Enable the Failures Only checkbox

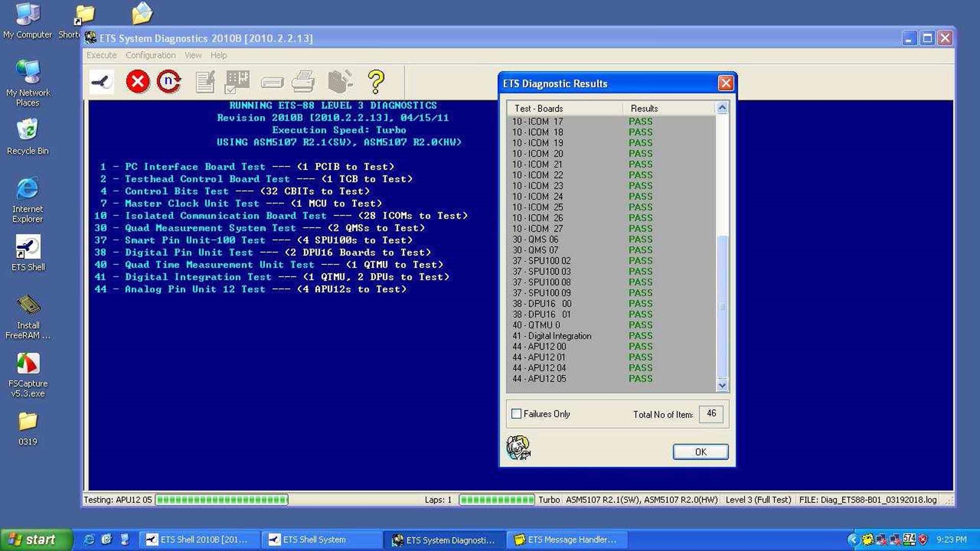tap(517, 414)
